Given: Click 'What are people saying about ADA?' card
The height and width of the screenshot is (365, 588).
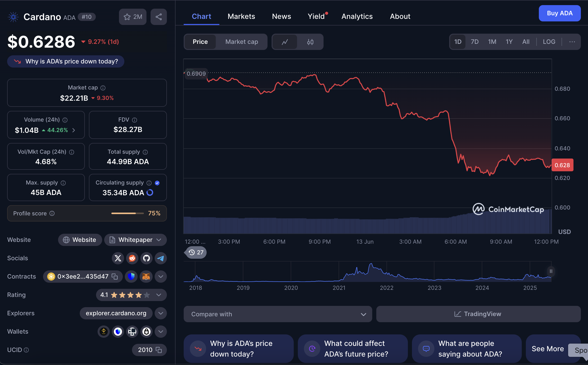Looking at the screenshot, I should click(x=467, y=349).
